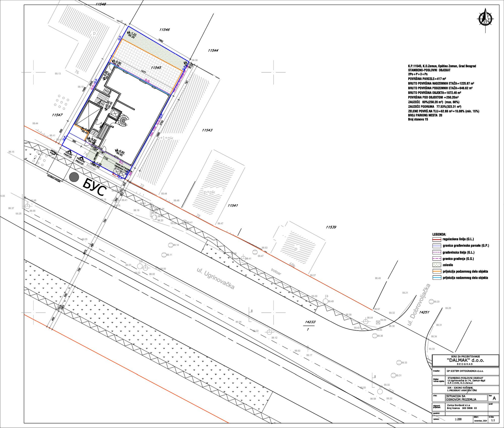Viewport: 504px width, 428px height.
Task: Click the zelenilo dotted green legend swatch
Action: [x=436, y=265]
